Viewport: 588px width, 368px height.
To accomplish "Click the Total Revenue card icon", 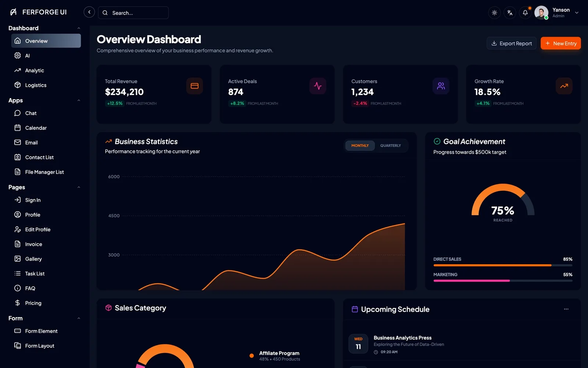I will (x=194, y=86).
